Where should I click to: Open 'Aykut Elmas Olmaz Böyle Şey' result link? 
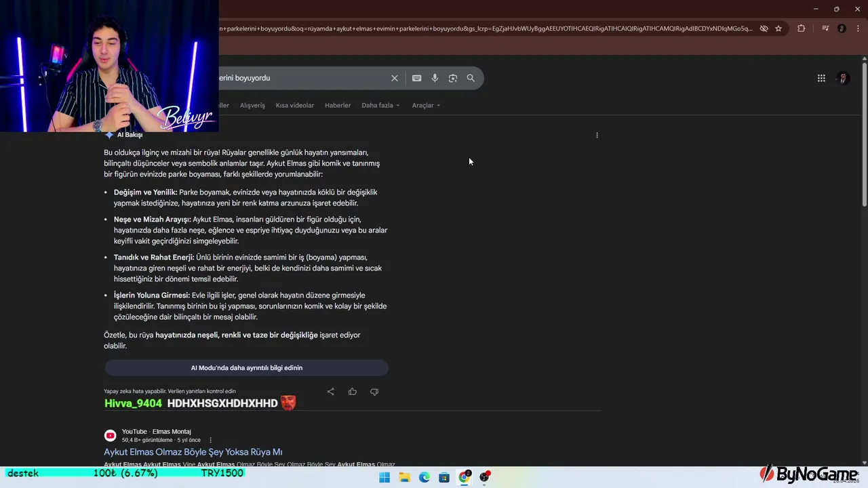click(193, 452)
